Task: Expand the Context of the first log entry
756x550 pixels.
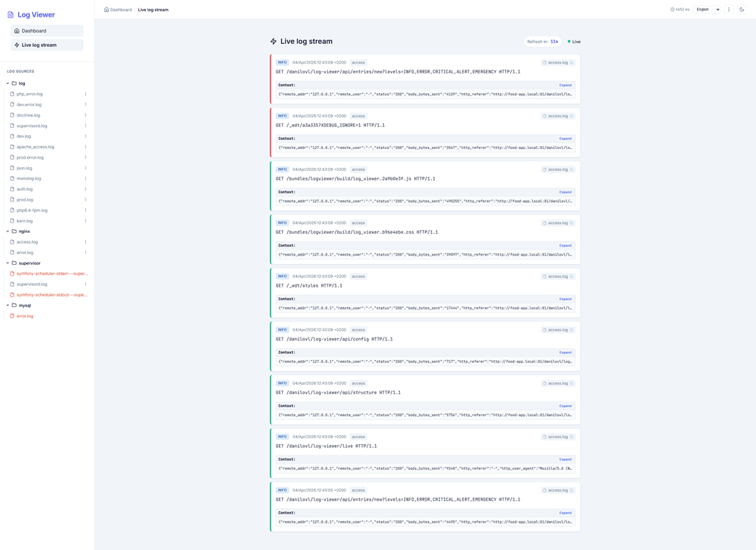Action: click(565, 85)
